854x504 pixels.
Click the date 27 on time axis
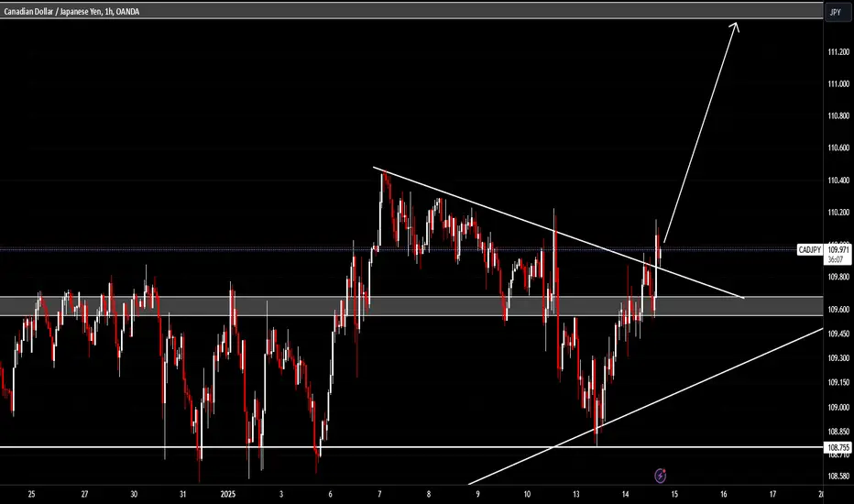(x=84, y=494)
